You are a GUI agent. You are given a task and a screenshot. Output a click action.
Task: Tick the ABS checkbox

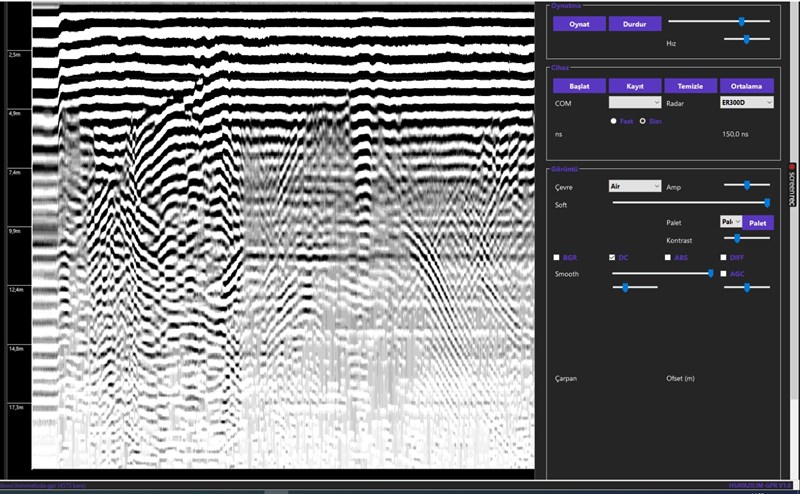click(x=667, y=258)
